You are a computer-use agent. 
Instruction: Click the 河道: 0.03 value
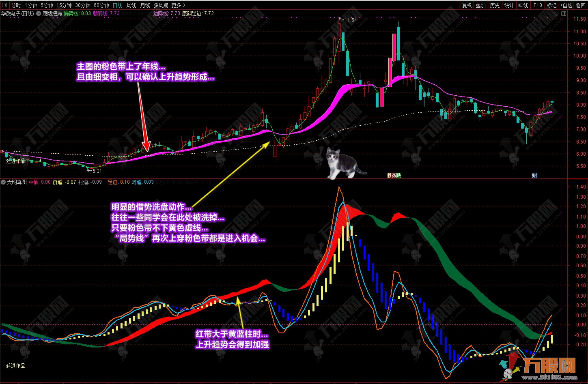pyautogui.click(x=143, y=182)
